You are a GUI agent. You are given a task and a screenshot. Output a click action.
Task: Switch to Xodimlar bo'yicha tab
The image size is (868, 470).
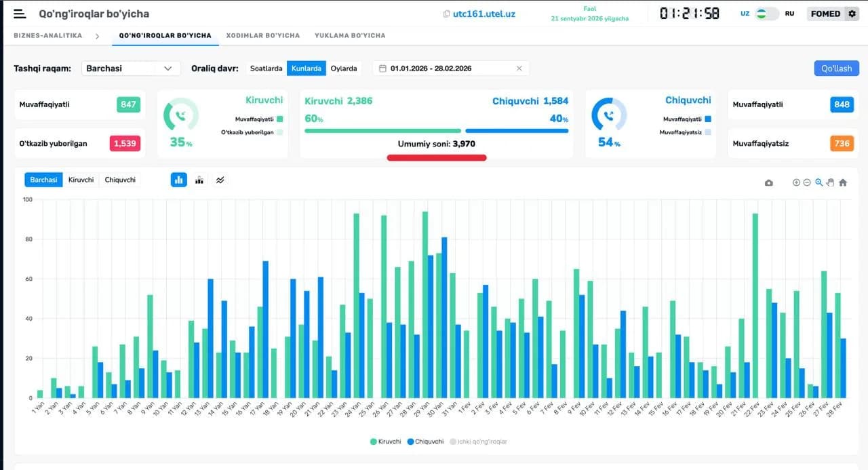tap(263, 35)
